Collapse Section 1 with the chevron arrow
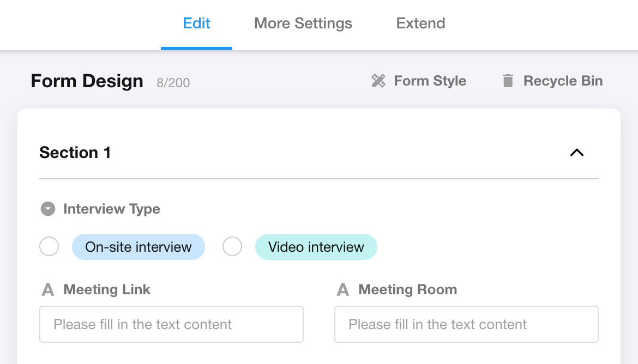 576,153
